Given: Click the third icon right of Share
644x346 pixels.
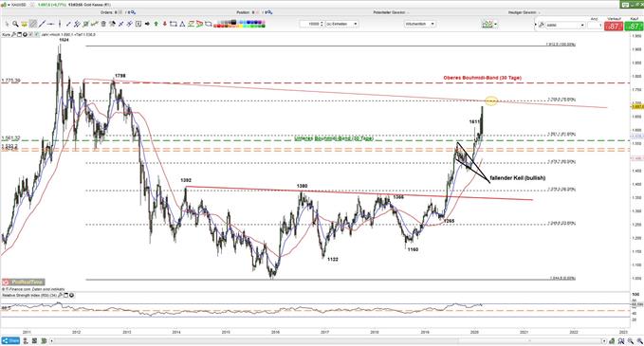Looking at the screenshot, I should click(44, 341).
